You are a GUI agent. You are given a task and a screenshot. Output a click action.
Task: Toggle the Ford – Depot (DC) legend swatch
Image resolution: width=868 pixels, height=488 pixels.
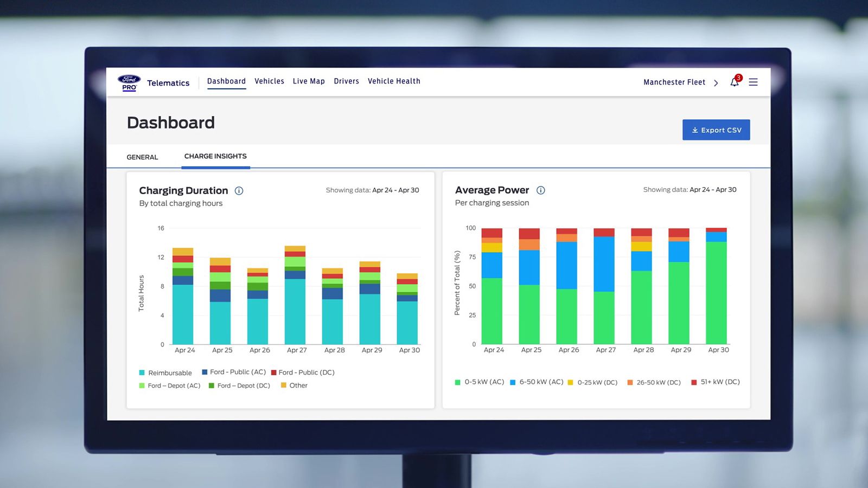[212, 386]
